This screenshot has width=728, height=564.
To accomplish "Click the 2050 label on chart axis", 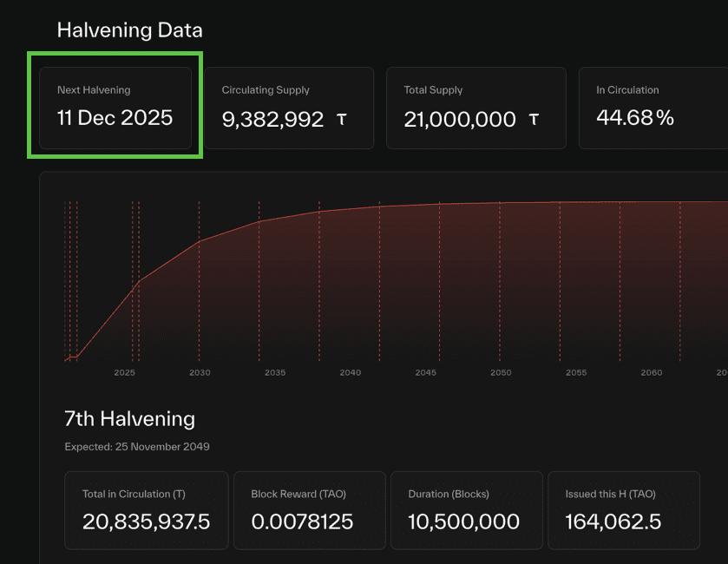I will (x=501, y=373).
